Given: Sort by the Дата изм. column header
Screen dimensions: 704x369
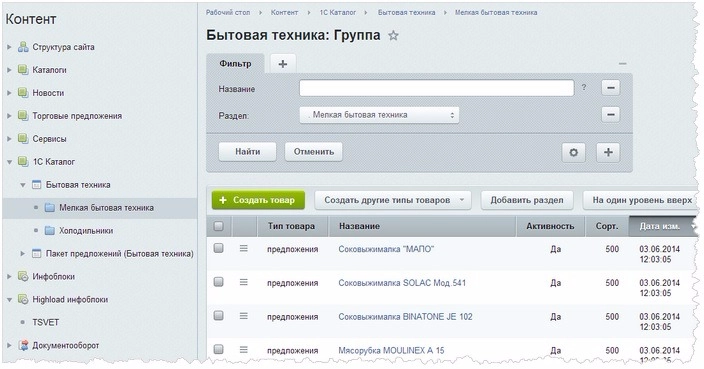Looking at the screenshot, I should coord(662,226).
